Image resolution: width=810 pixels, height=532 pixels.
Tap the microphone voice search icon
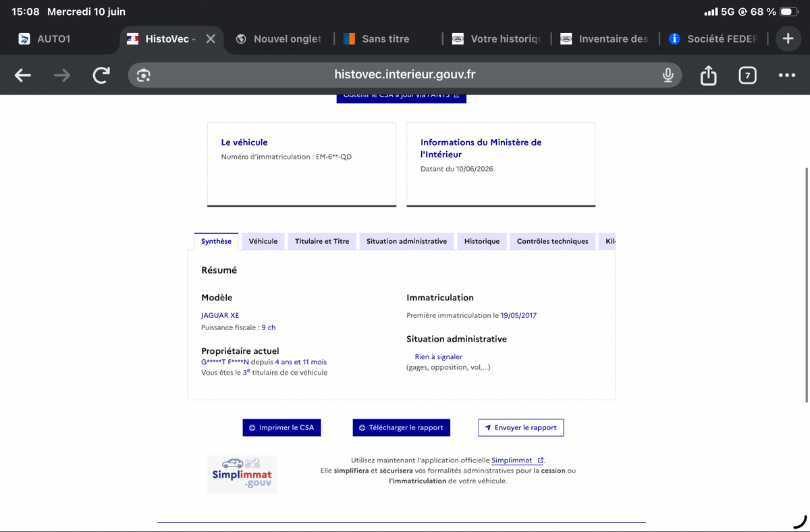pyautogui.click(x=668, y=75)
